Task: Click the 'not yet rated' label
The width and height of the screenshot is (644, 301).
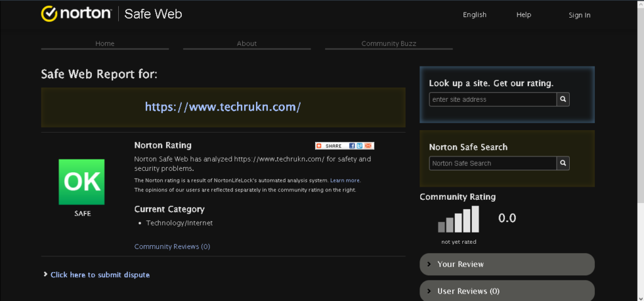Action: [458, 242]
